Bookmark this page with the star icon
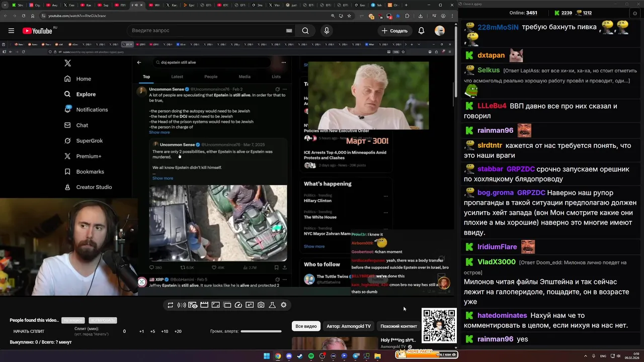 tap(349, 16)
